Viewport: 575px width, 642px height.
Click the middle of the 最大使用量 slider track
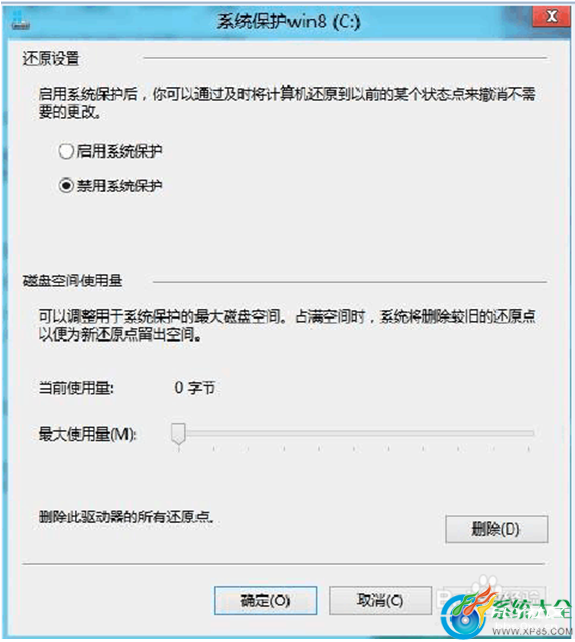(x=356, y=433)
